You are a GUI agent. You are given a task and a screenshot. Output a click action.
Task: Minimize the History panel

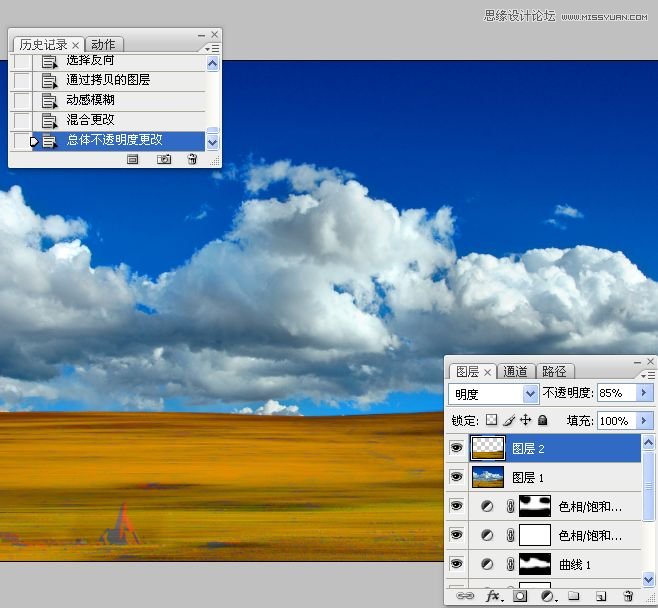tap(201, 35)
